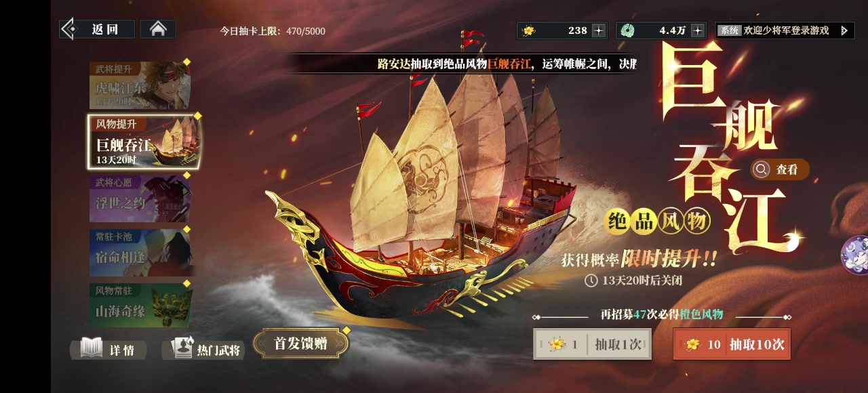Draw ten times with 抽取10次
Screen dimensions: 868x393
pyautogui.click(x=732, y=344)
